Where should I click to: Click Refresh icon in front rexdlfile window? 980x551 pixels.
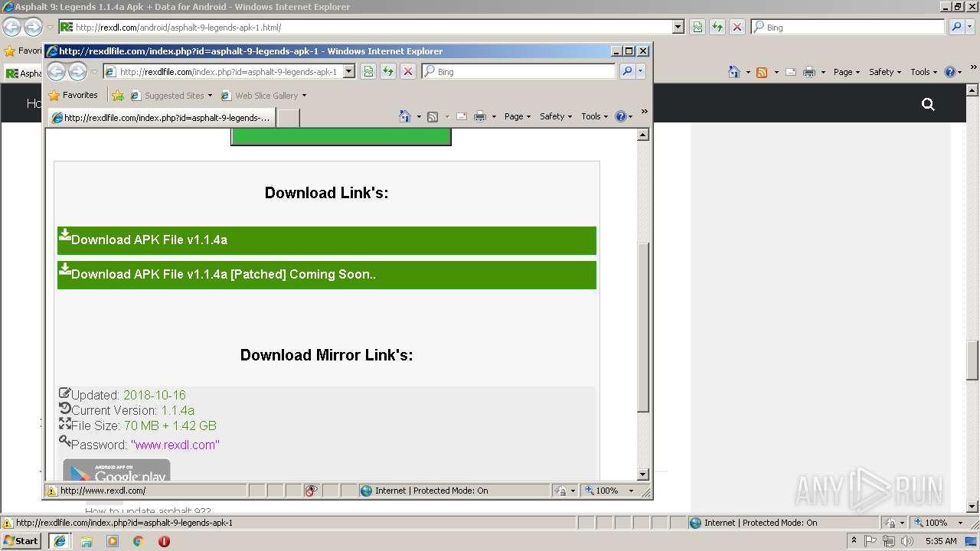tap(388, 71)
